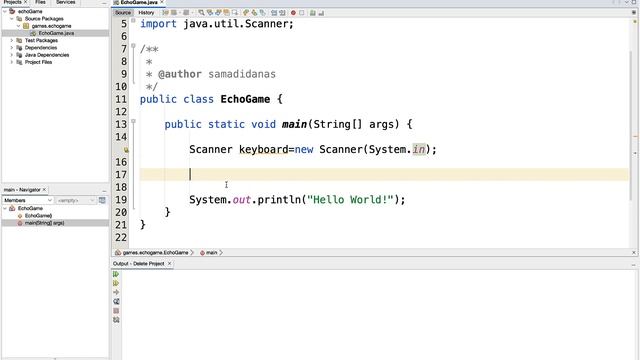Toggle code fold at main method line 13
640x360 pixels.
pos(133,121)
